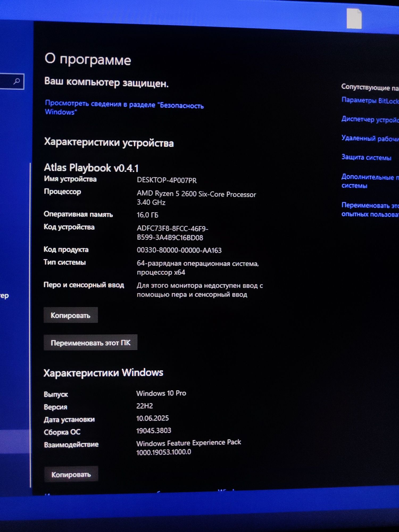Click the Тип системы label

point(65,262)
